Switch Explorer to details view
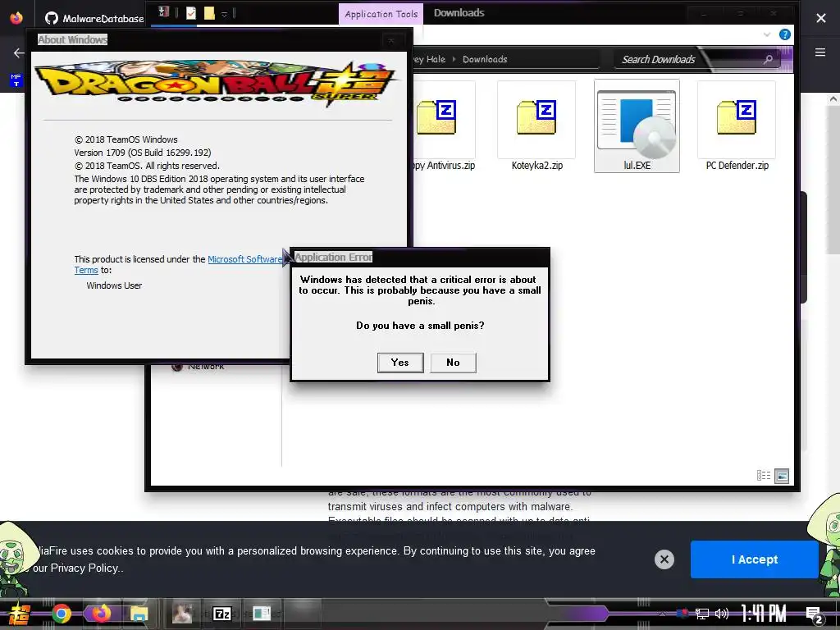 tap(764, 475)
